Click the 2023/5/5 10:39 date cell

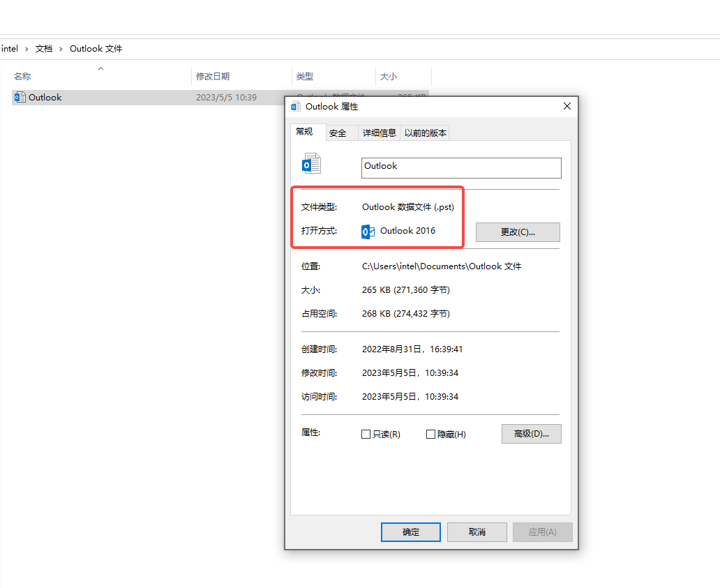tap(226, 98)
